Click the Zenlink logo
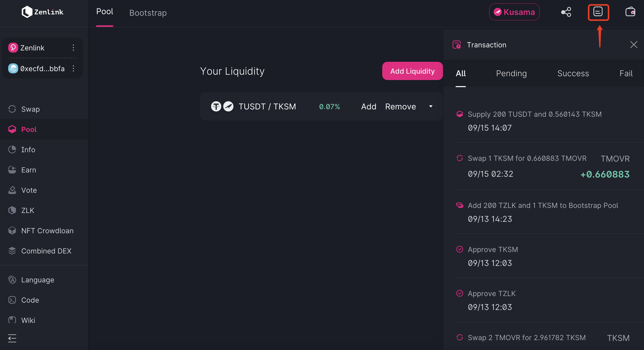644x350 pixels. pos(43,12)
